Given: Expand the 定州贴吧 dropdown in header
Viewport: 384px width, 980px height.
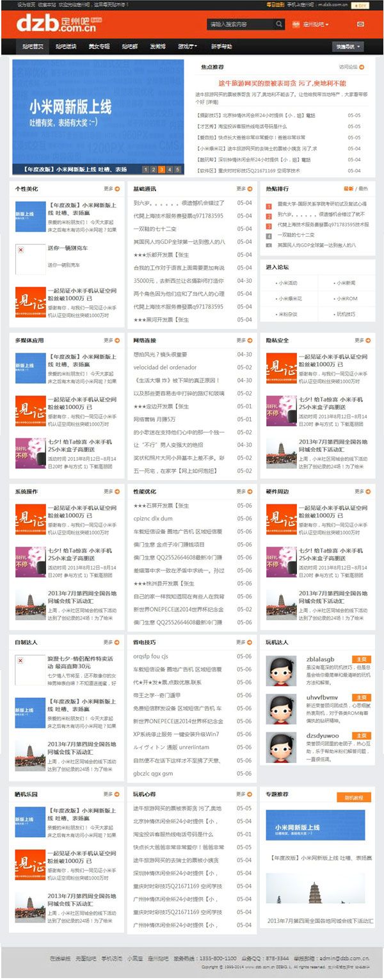Looking at the screenshot, I should pyautogui.click(x=316, y=24).
